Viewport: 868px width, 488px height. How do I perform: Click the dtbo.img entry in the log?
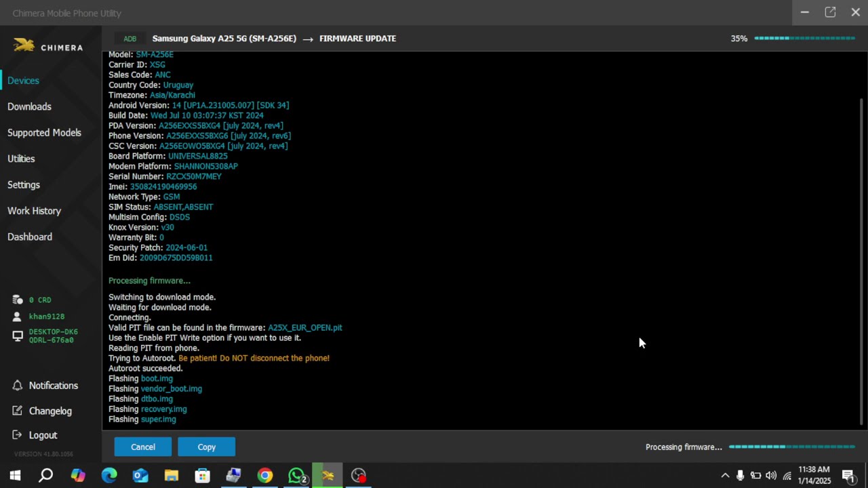(157, 399)
